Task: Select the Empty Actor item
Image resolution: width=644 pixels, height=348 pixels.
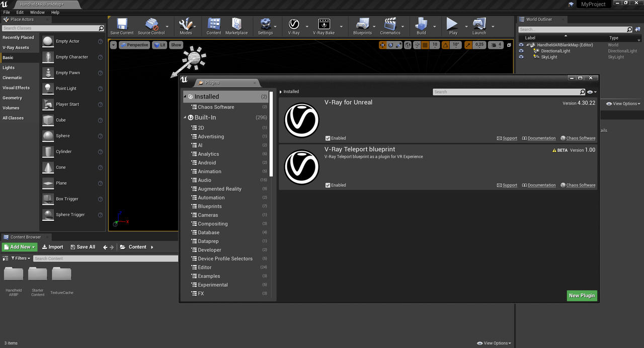Action: tap(73, 41)
